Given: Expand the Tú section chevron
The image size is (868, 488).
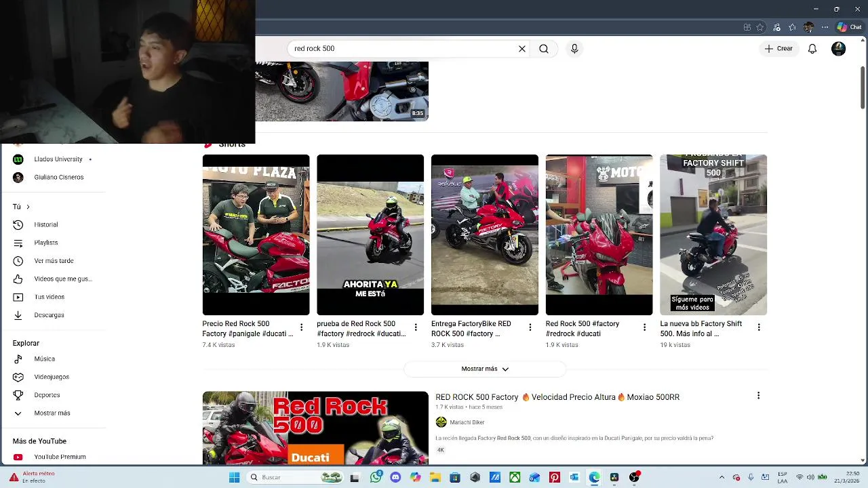Looking at the screenshot, I should pos(28,207).
